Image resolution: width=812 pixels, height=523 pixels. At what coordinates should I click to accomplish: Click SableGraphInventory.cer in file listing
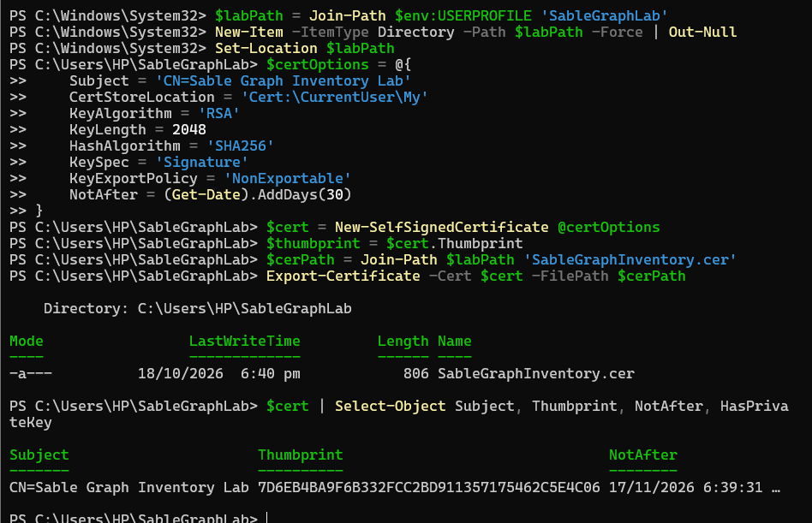click(536, 373)
